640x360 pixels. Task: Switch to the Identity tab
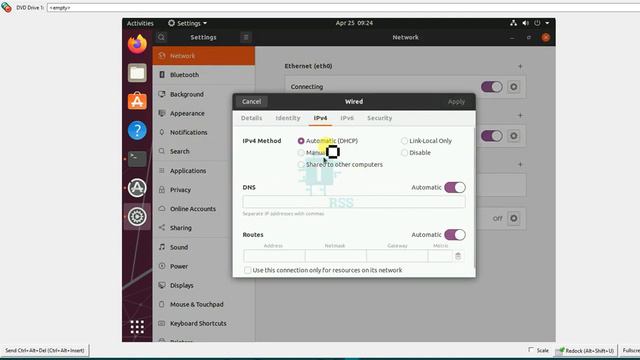[x=288, y=118]
